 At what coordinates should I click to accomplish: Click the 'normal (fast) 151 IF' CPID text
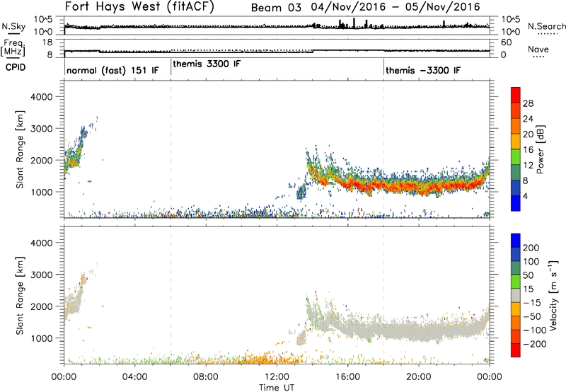[x=112, y=70]
